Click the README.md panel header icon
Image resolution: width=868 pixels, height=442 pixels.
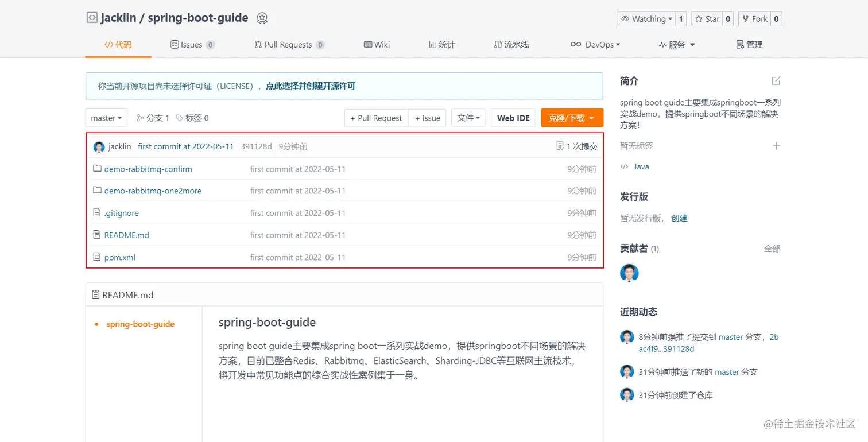point(96,295)
